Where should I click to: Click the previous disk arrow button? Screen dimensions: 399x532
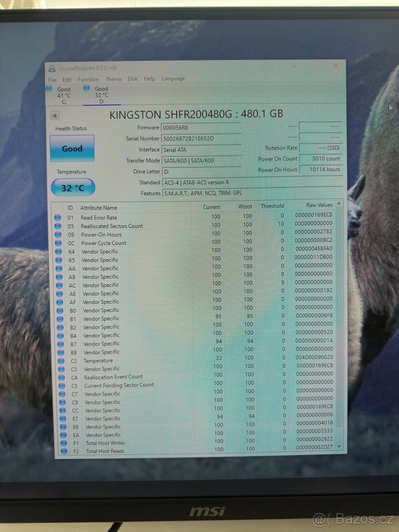point(55,116)
